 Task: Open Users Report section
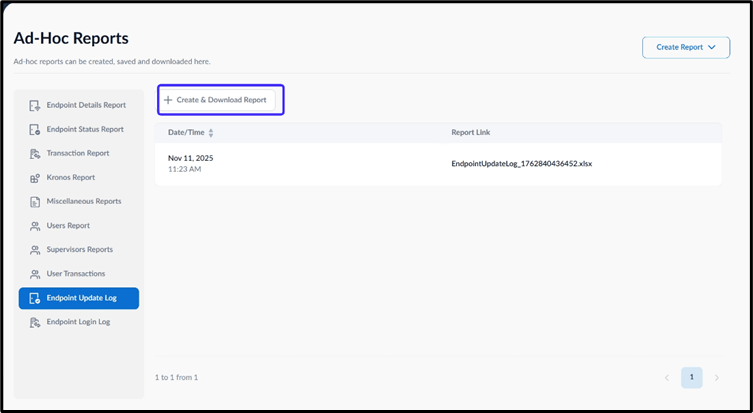coord(79,225)
